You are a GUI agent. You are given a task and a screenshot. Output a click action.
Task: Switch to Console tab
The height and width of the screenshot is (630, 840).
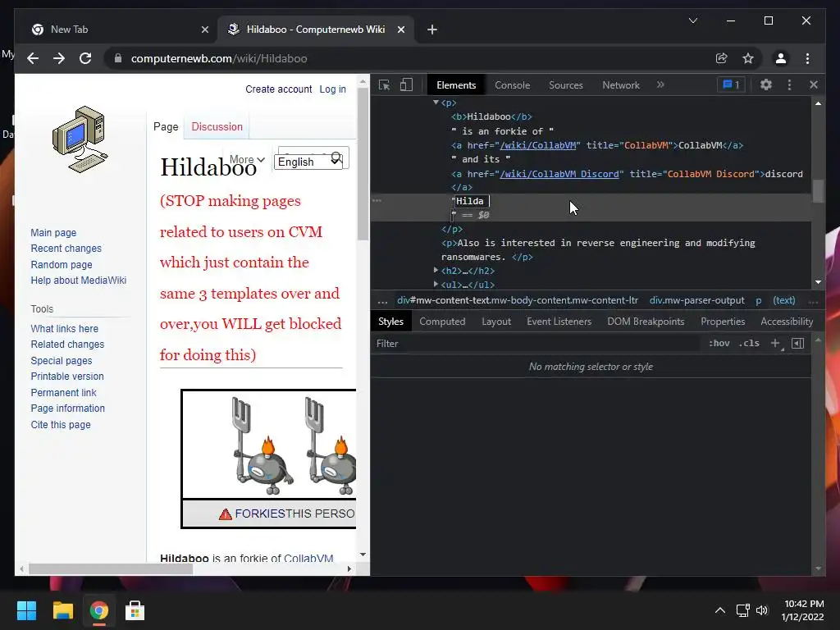[x=512, y=84]
